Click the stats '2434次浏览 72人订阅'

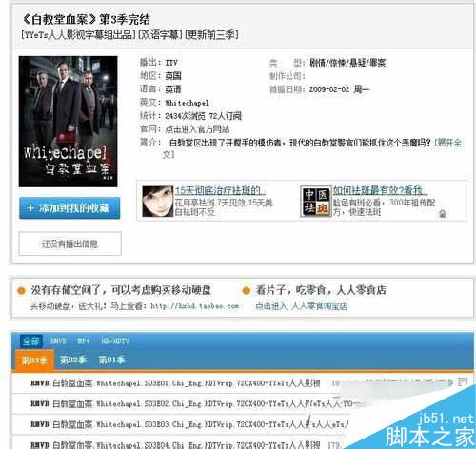[x=203, y=116]
